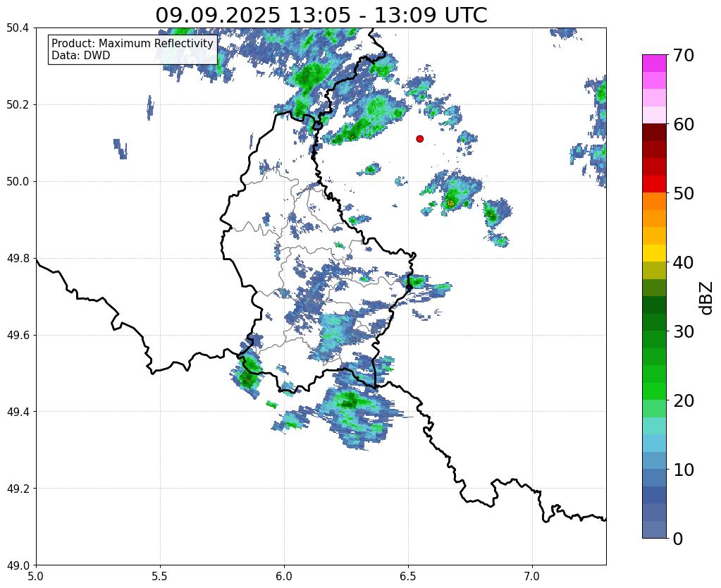The image size is (721, 588).
Task: Click the yellow 40 dBZ color band
Action: coord(654,253)
